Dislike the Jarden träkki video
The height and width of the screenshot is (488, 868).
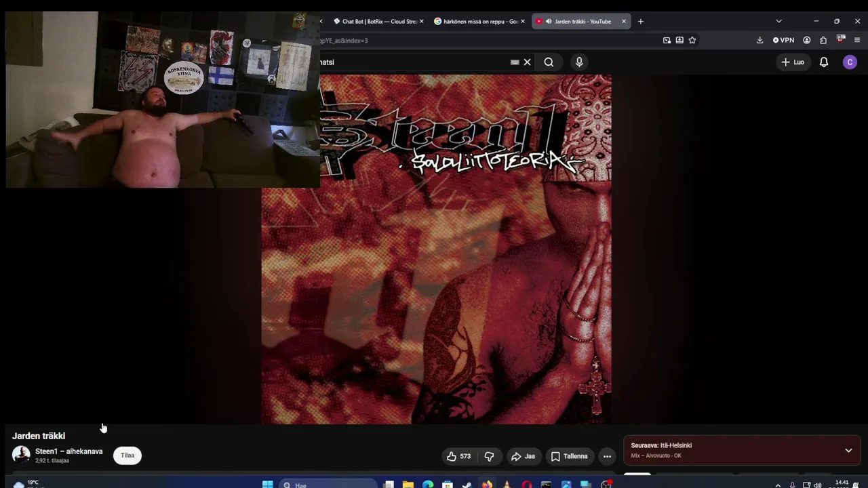(489, 456)
